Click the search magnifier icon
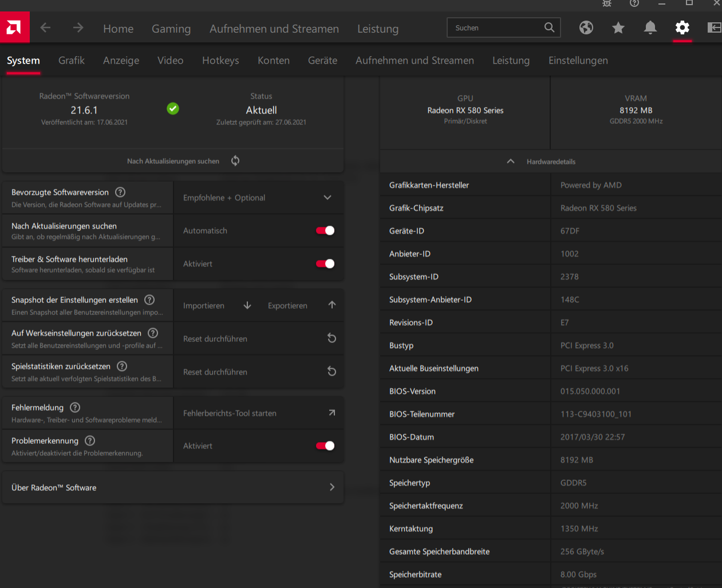 pos(549,27)
